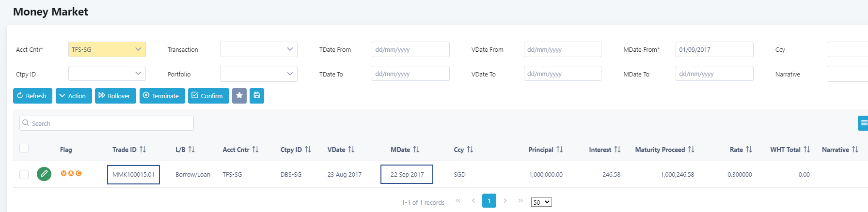Sort by the Principal column arrows
The image size is (868, 212).
pyautogui.click(x=560, y=150)
